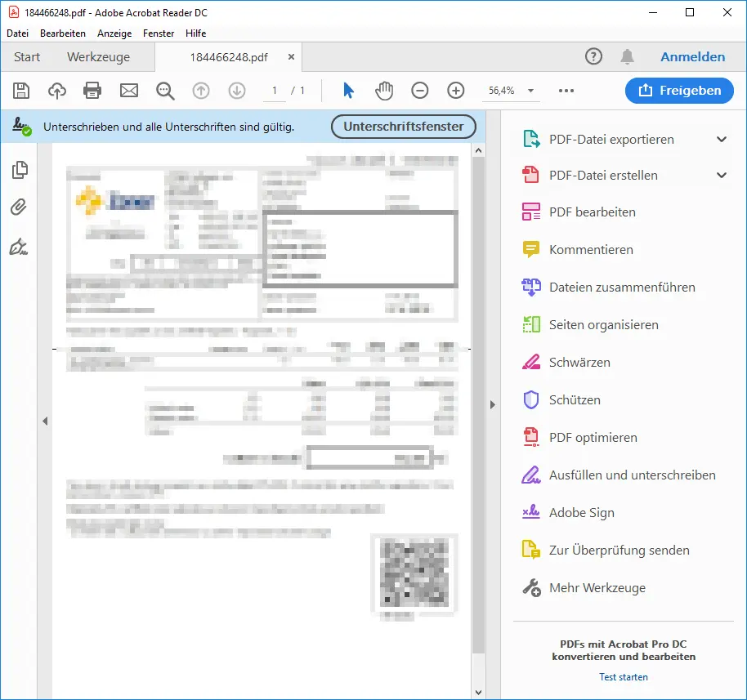This screenshot has width=747, height=700.
Task: Send file by email icon
Action: [128, 91]
